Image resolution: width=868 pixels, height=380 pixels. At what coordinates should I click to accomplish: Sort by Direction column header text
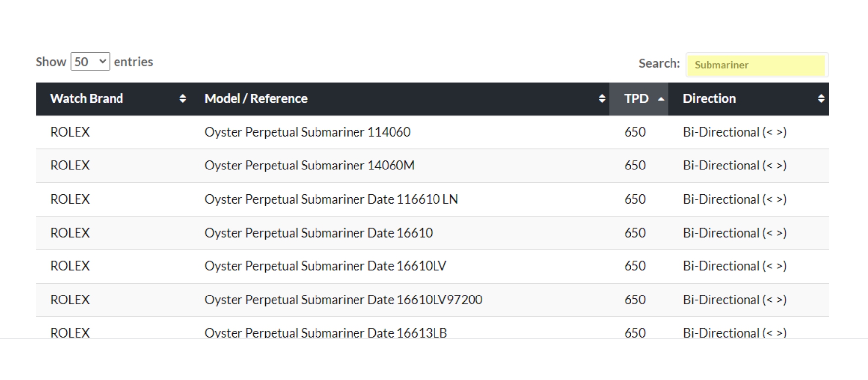pyautogui.click(x=709, y=99)
